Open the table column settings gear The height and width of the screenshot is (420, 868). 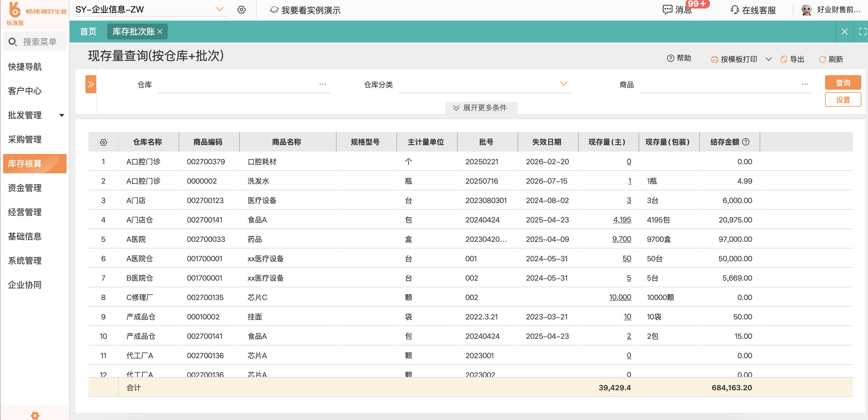point(104,142)
